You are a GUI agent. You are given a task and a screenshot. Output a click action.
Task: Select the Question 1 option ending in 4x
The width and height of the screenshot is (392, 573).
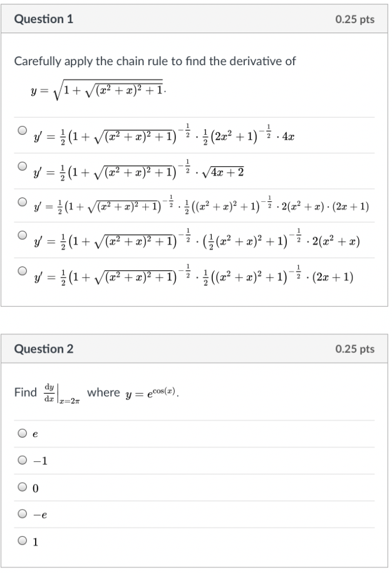23,130
